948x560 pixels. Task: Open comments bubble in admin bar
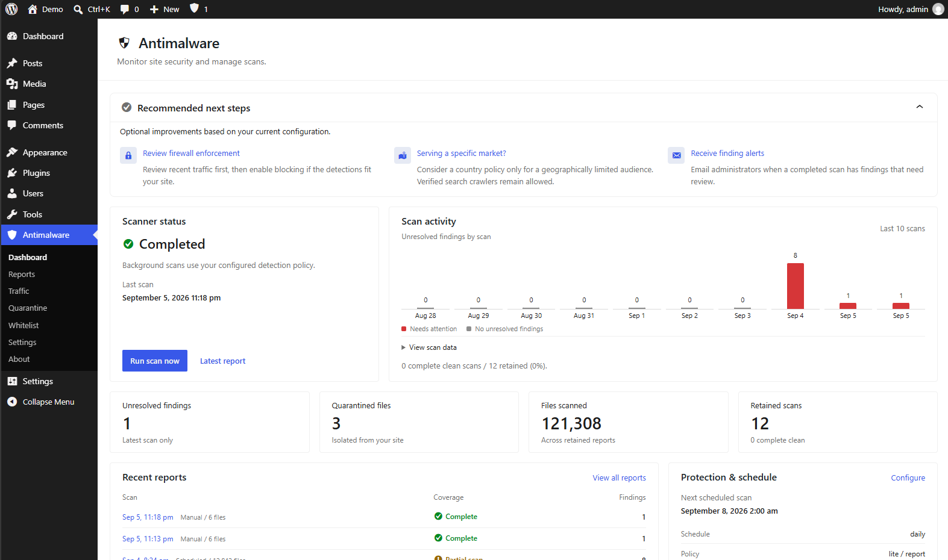[125, 9]
